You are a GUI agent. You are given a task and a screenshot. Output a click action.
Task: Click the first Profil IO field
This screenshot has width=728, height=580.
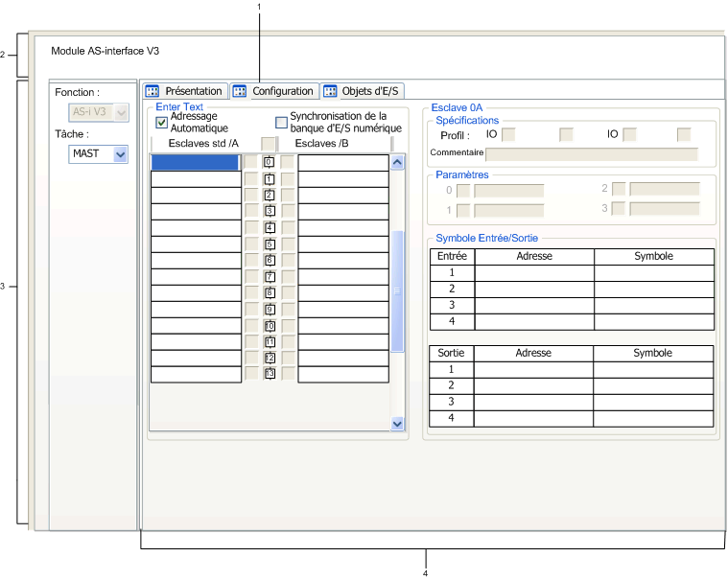pos(509,134)
